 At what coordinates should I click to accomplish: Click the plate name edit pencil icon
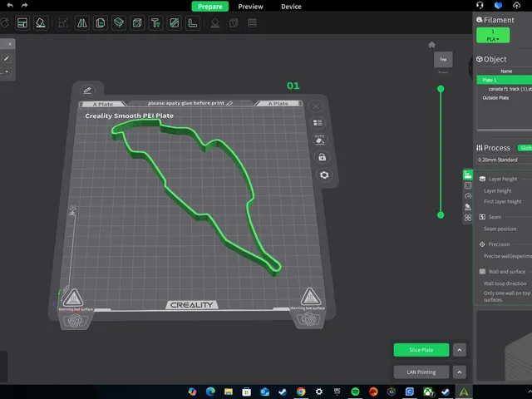[x=87, y=91]
